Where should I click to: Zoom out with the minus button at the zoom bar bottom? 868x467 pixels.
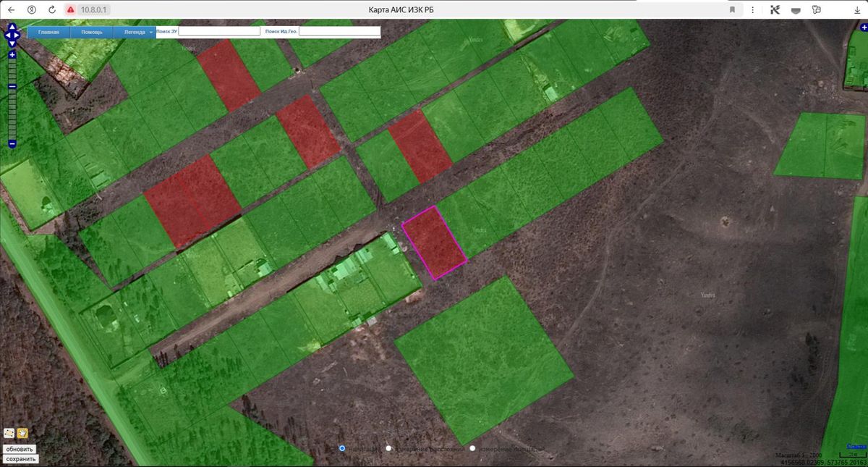pos(12,144)
